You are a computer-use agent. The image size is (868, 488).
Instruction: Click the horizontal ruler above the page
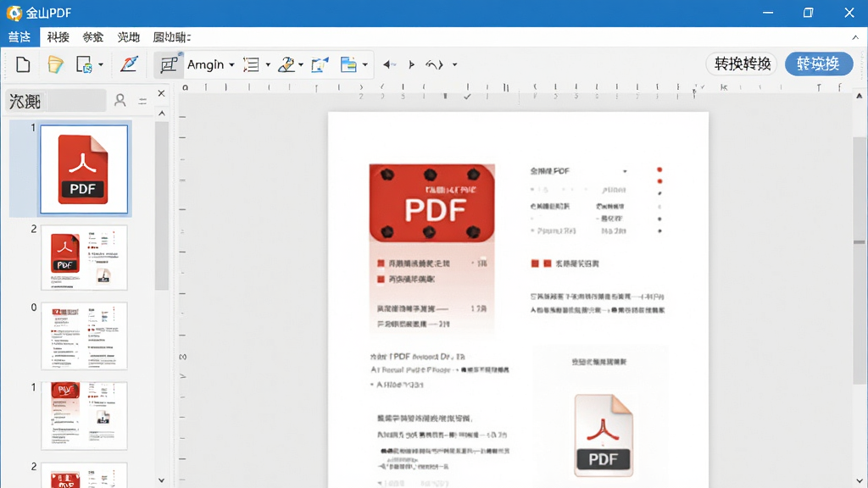coord(514,91)
